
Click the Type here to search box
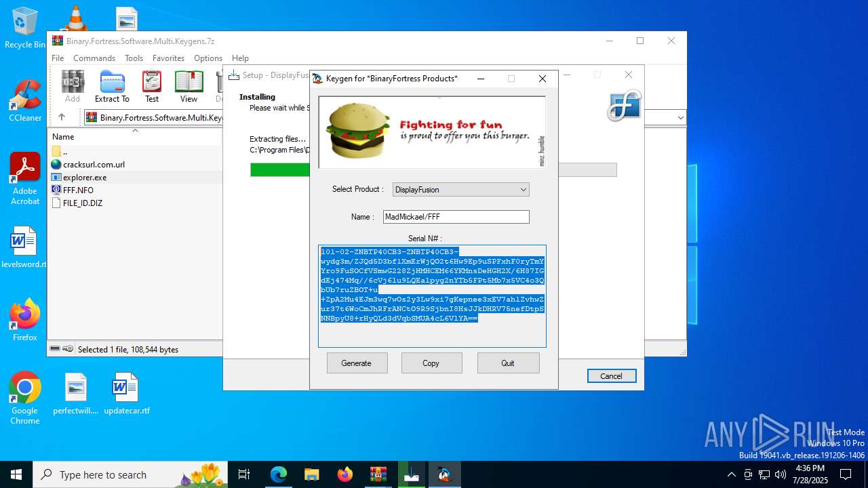click(130, 474)
